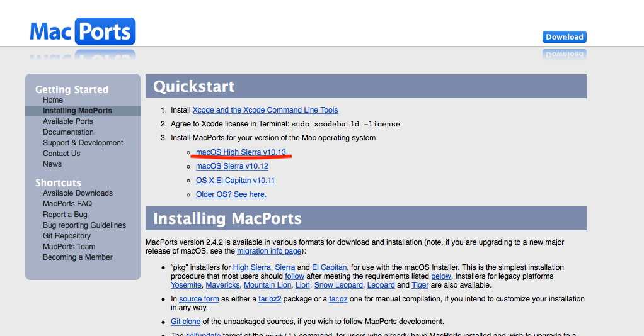This screenshot has height=336, width=644.
Task: Open Xcode and the Xcode Command Line Tools link
Action: (x=265, y=110)
